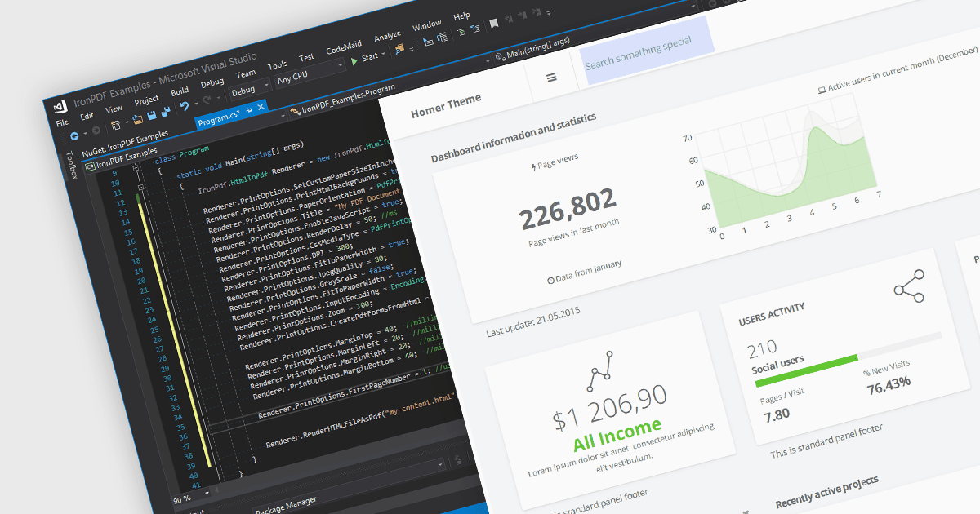Click the All Income green heading

pos(617,435)
